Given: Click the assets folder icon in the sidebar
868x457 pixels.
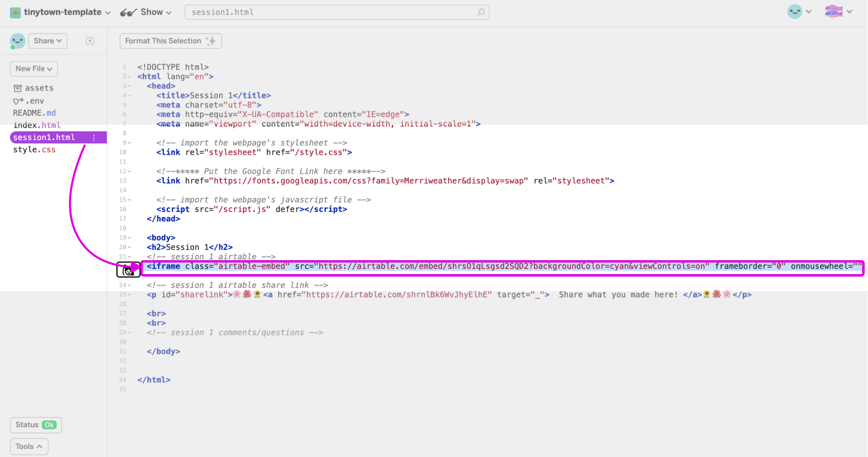Looking at the screenshot, I should pos(18,88).
